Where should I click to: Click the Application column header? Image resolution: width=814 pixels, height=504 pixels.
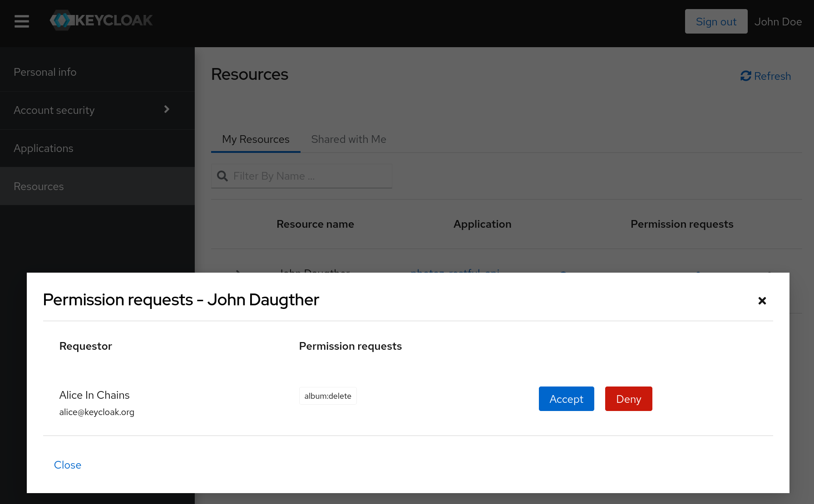coord(482,224)
